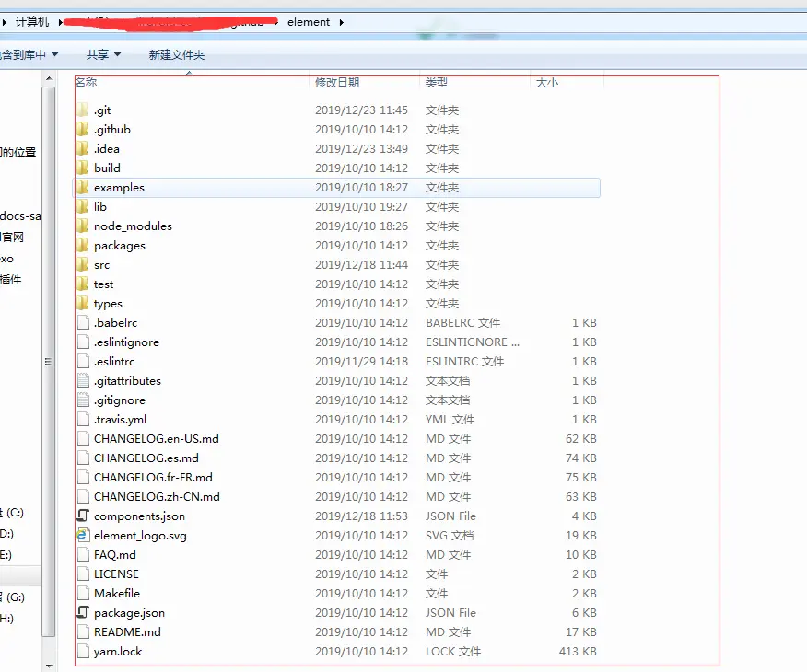Click the components.json file icon
807x672 pixels.
pyautogui.click(x=83, y=516)
